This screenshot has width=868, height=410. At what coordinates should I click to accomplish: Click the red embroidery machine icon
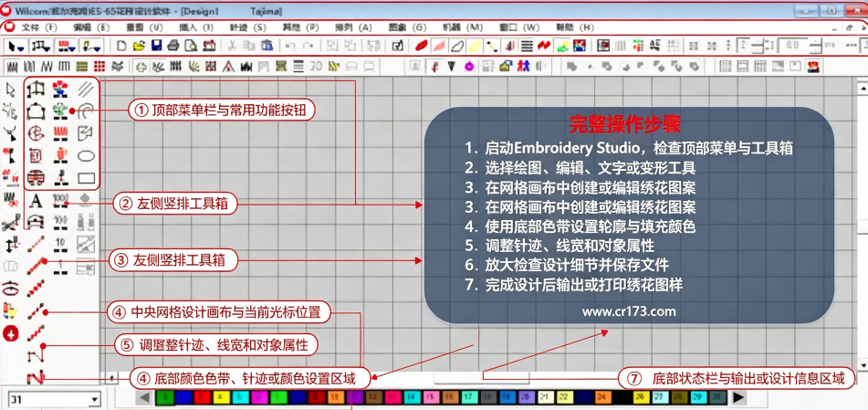click(209, 46)
